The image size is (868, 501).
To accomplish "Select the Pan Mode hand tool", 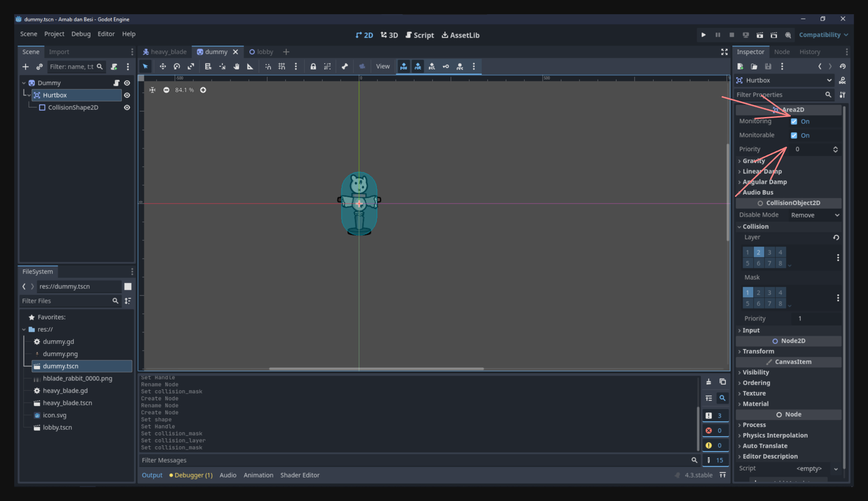I will pyautogui.click(x=236, y=66).
